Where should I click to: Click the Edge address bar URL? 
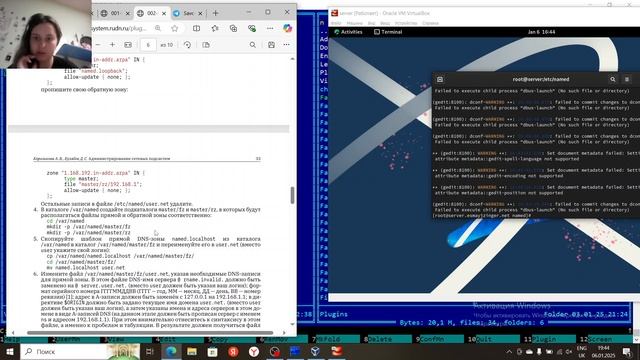coord(119,29)
